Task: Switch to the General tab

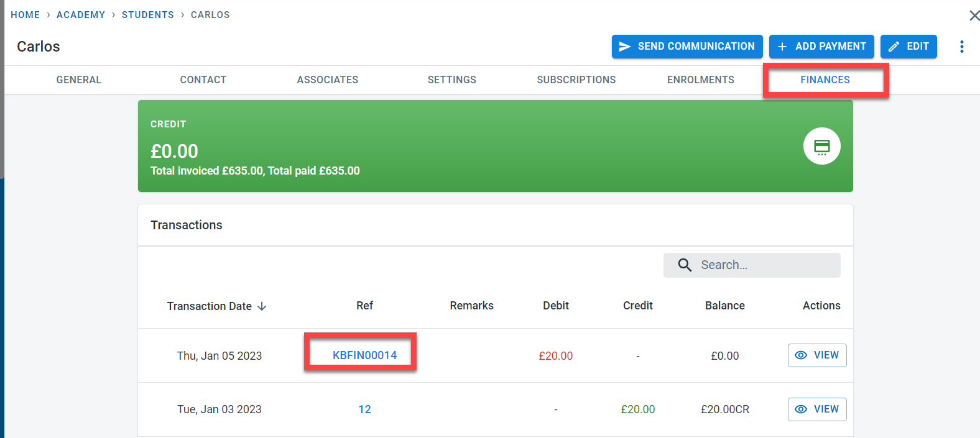Action: point(79,80)
